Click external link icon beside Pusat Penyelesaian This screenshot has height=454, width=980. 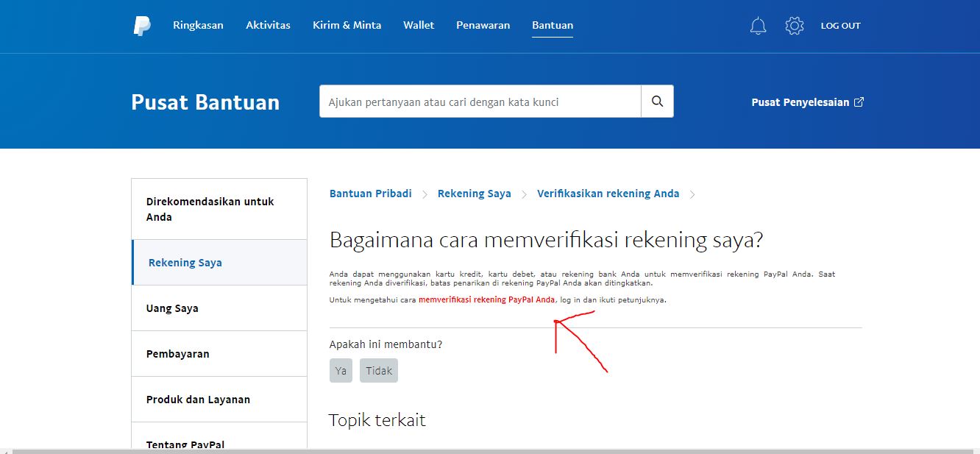tap(859, 102)
